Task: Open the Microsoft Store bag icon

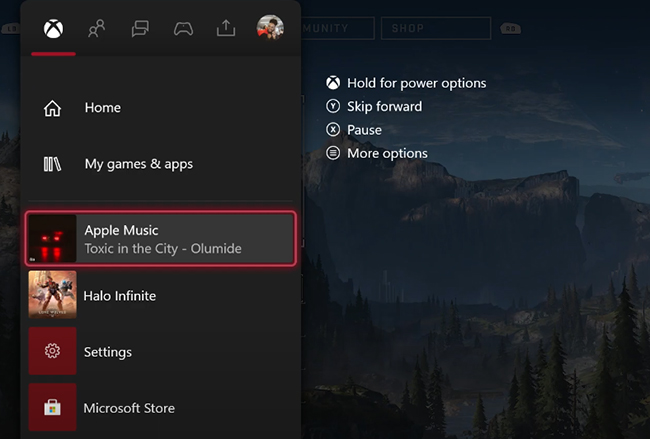Action: pyautogui.click(x=52, y=407)
